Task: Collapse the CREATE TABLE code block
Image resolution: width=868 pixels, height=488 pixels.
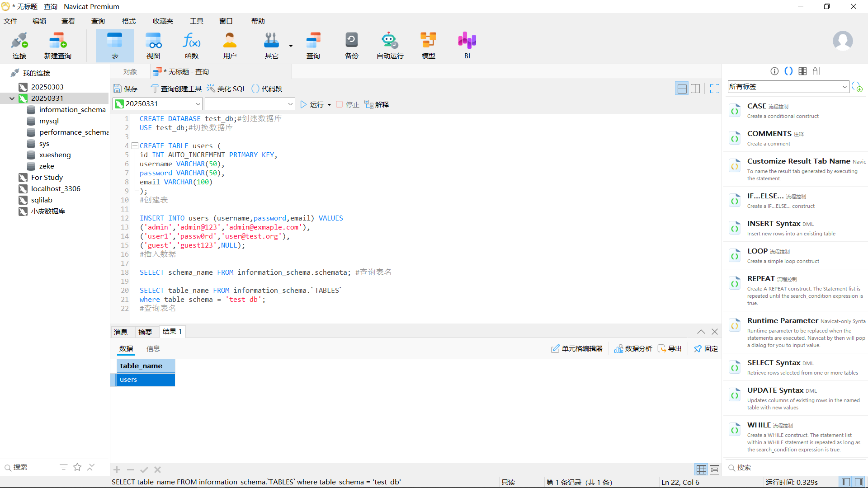Action: tap(135, 146)
